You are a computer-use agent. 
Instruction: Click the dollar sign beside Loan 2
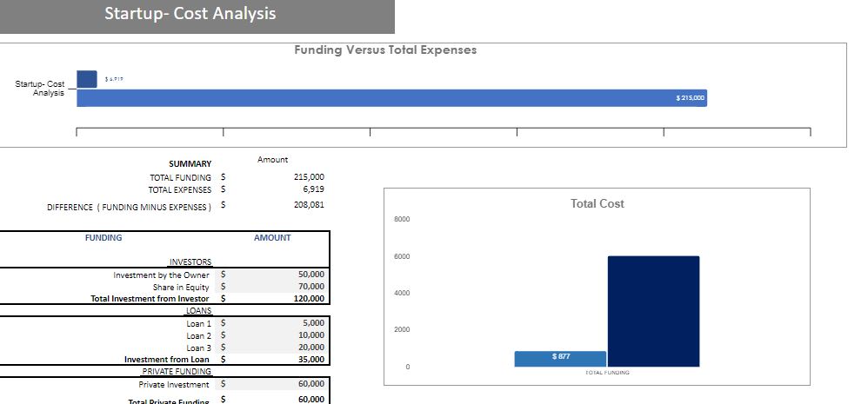[x=224, y=334]
